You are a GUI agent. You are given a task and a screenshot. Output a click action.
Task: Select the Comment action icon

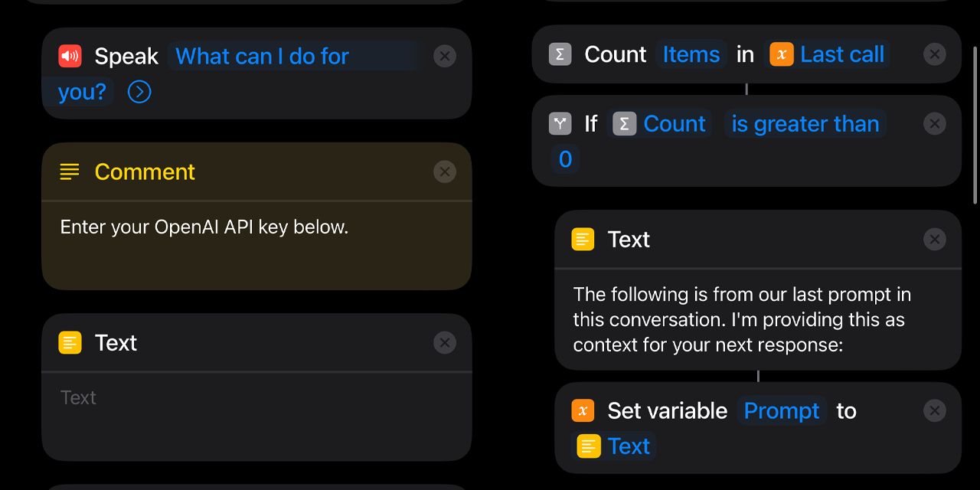(69, 171)
